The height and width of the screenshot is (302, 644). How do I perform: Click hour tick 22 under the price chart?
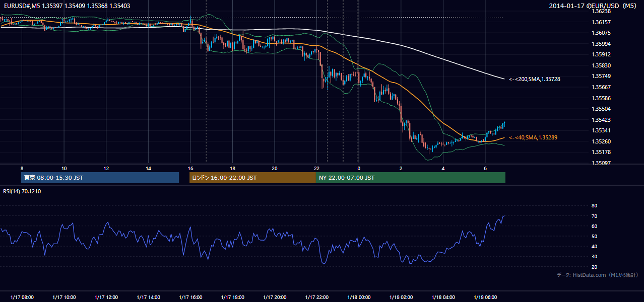[316, 168]
